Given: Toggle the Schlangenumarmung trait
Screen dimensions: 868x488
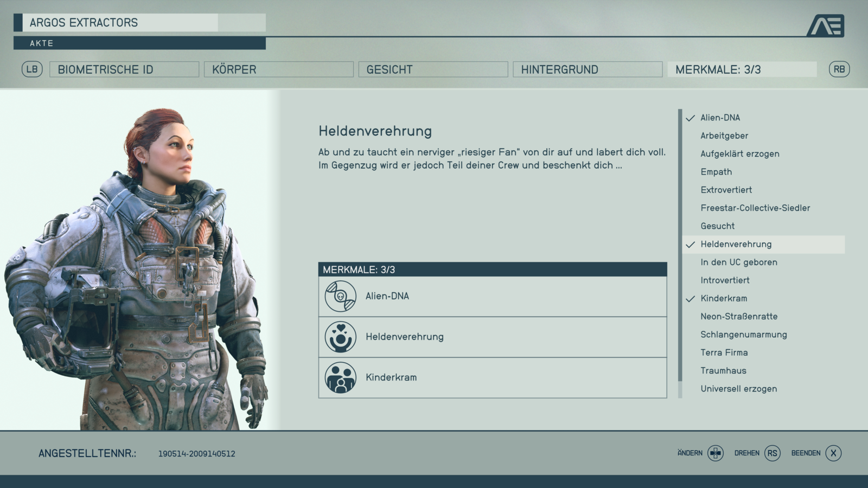Looking at the screenshot, I should point(764,335).
